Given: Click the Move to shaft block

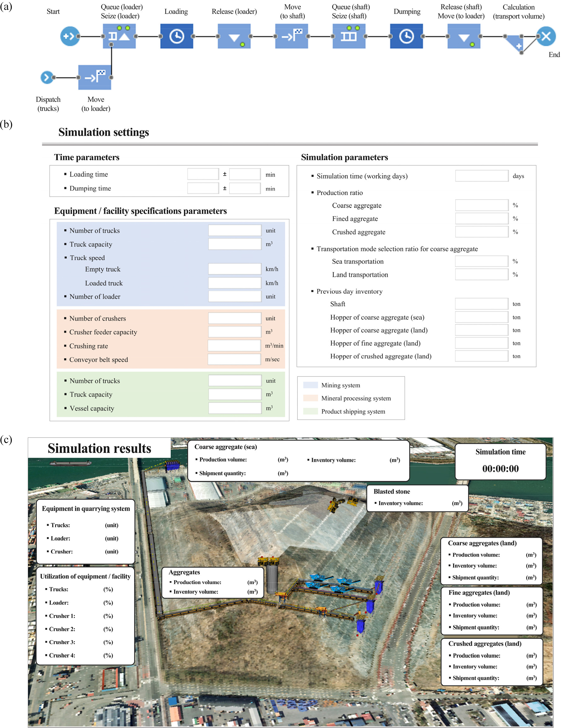Looking at the screenshot, I should click(x=292, y=36).
